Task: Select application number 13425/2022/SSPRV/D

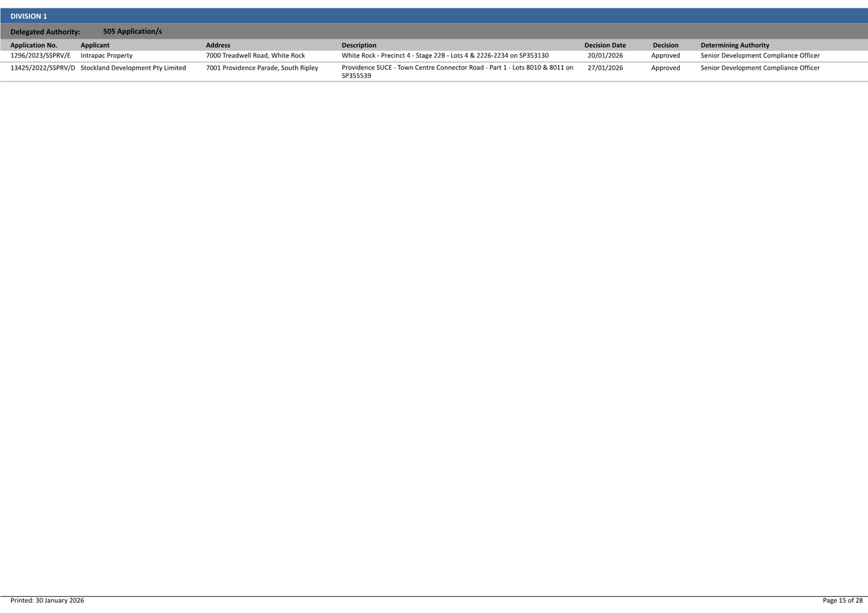Action: pyautogui.click(x=43, y=68)
